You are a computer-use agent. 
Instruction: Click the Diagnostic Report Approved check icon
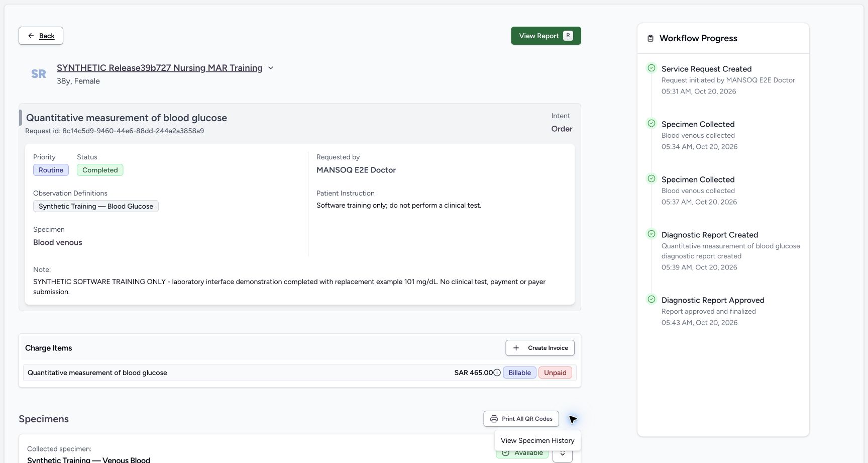pos(652,299)
